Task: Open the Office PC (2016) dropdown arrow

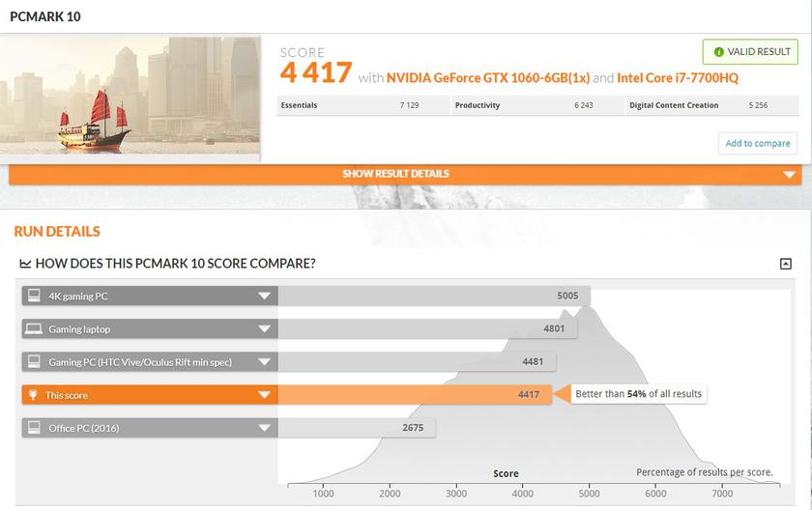Action: (264, 428)
